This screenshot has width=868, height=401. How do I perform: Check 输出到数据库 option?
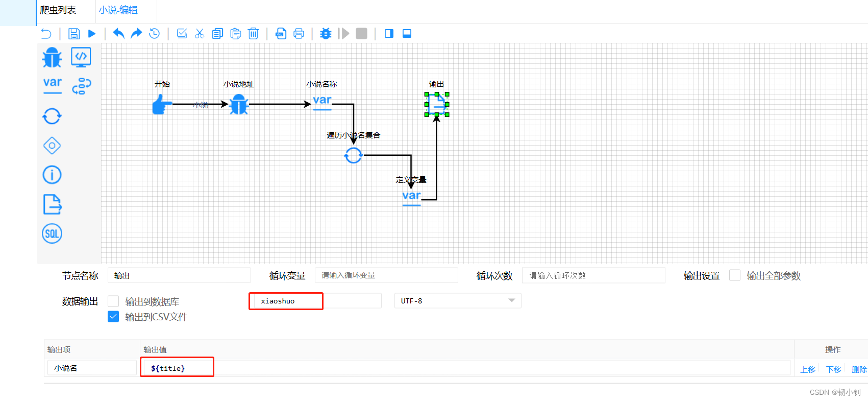pos(113,301)
